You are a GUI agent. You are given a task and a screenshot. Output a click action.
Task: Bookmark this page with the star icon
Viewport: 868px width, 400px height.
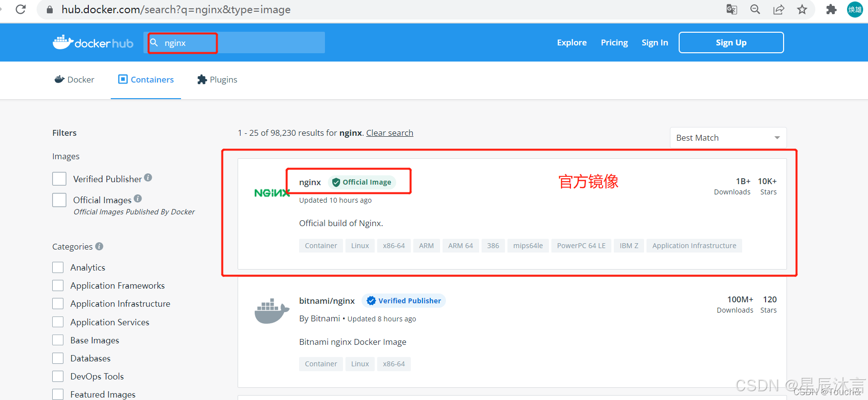[x=802, y=9]
